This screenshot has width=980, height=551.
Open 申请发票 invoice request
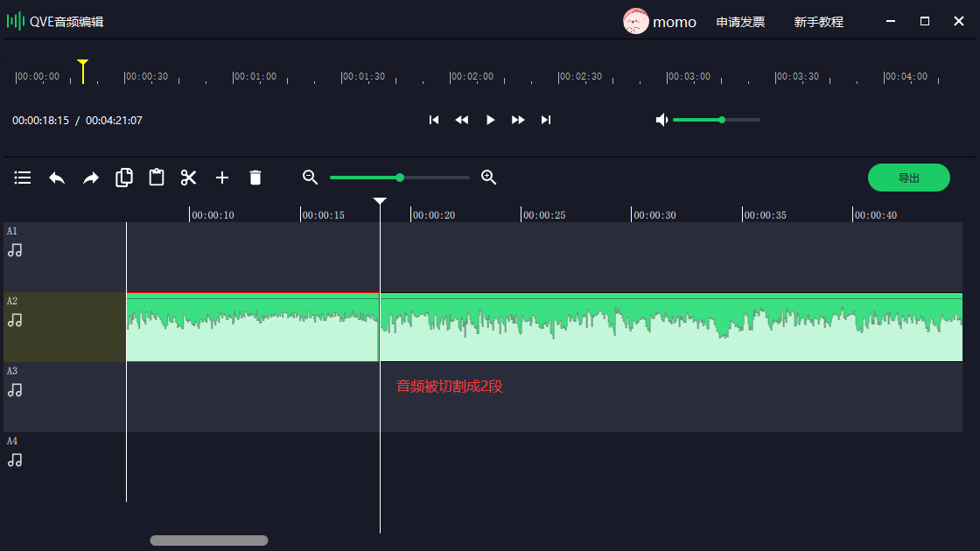click(740, 22)
